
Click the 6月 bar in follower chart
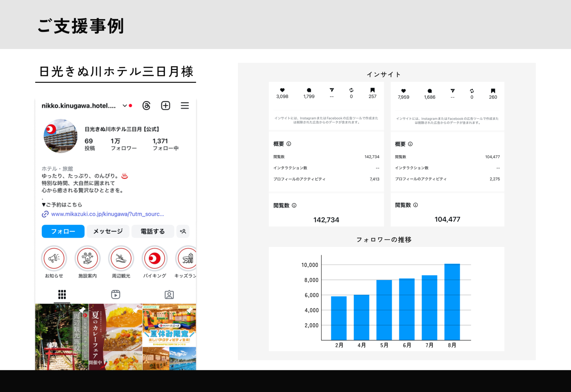(x=407, y=309)
